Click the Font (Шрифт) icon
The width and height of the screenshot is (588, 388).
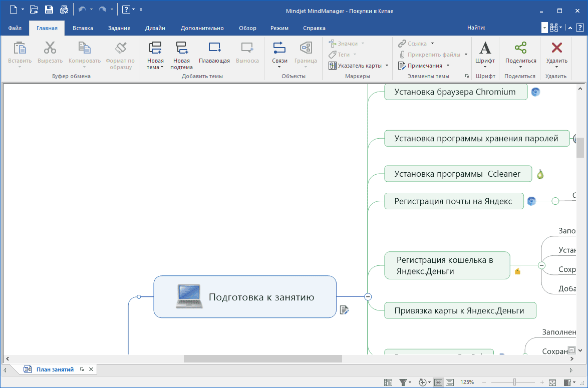tap(485, 48)
